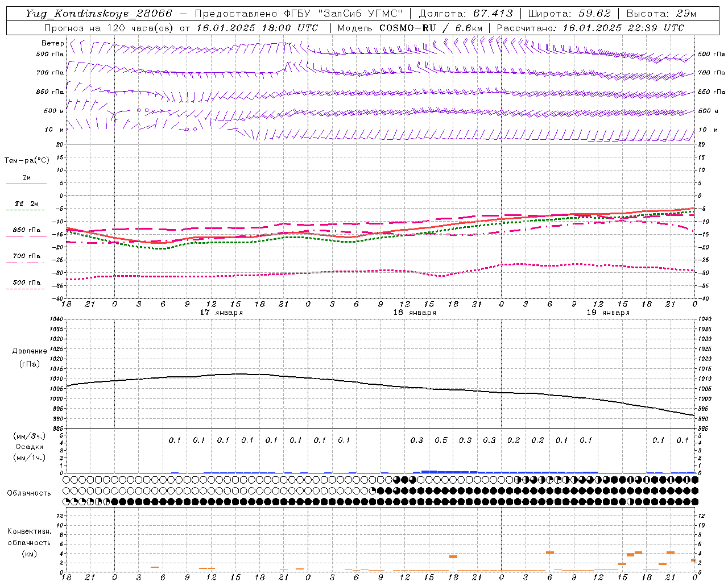The height and width of the screenshot is (582, 728).
Task: Click the 18 января date label
Action: (415, 313)
